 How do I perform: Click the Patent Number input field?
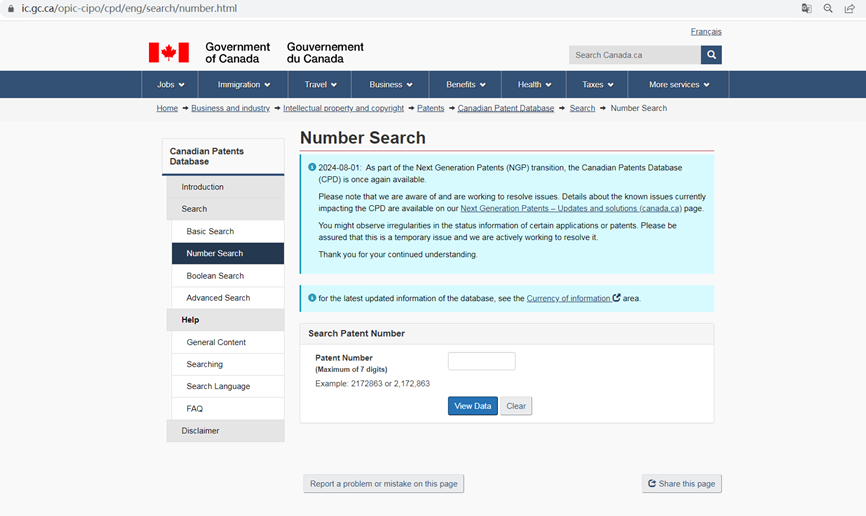[481, 362]
